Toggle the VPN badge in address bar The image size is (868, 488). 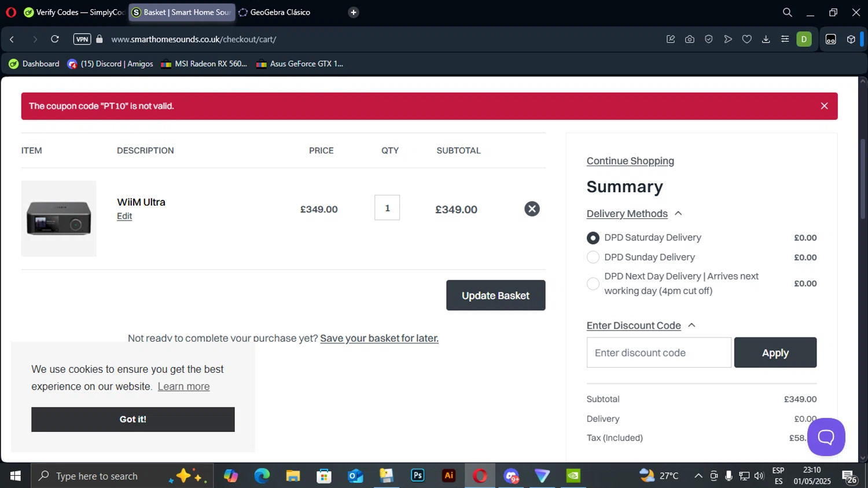point(82,39)
